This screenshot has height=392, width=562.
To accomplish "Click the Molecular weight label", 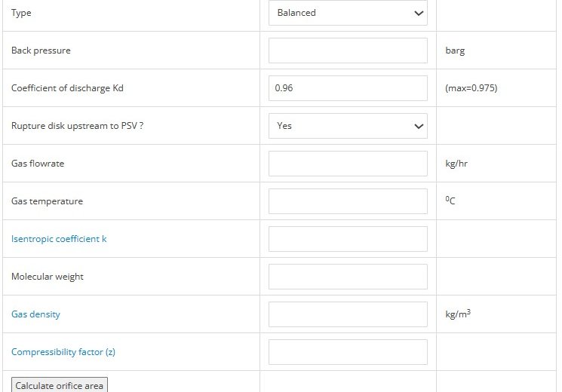I will (x=47, y=277).
